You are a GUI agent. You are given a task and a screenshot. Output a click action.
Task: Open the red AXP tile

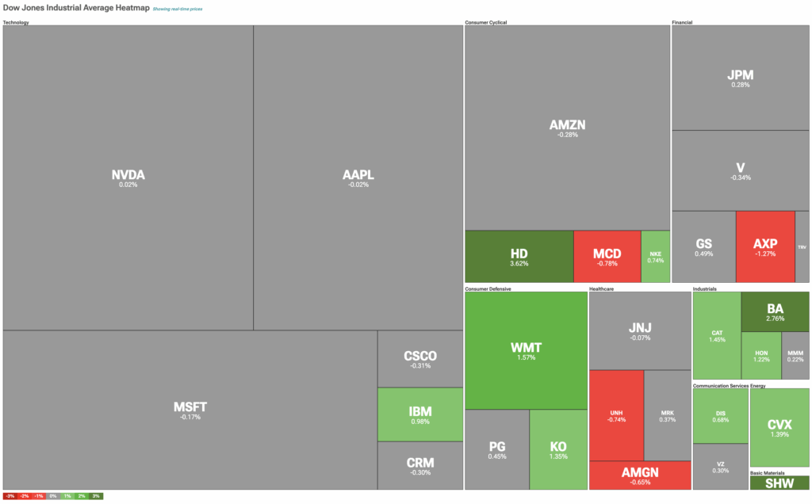764,246
